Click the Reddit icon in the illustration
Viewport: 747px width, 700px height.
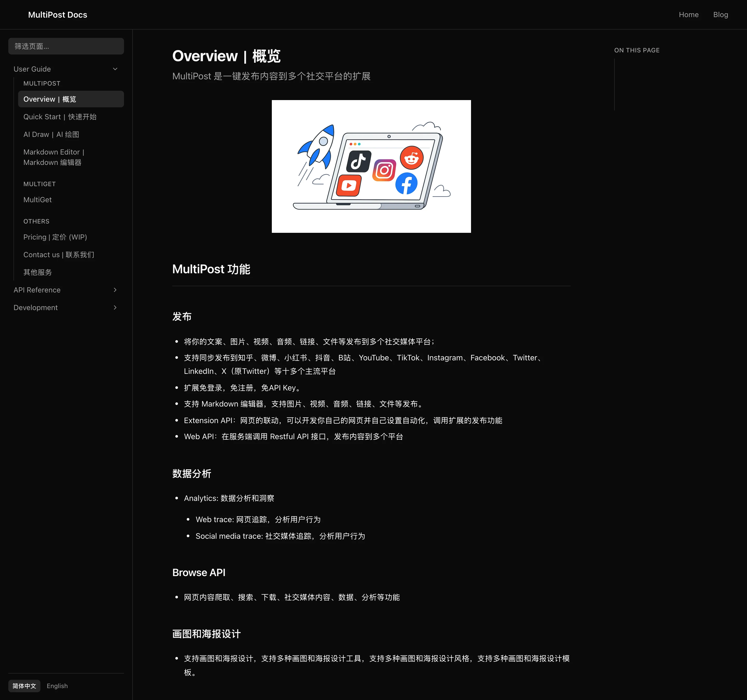tap(411, 158)
